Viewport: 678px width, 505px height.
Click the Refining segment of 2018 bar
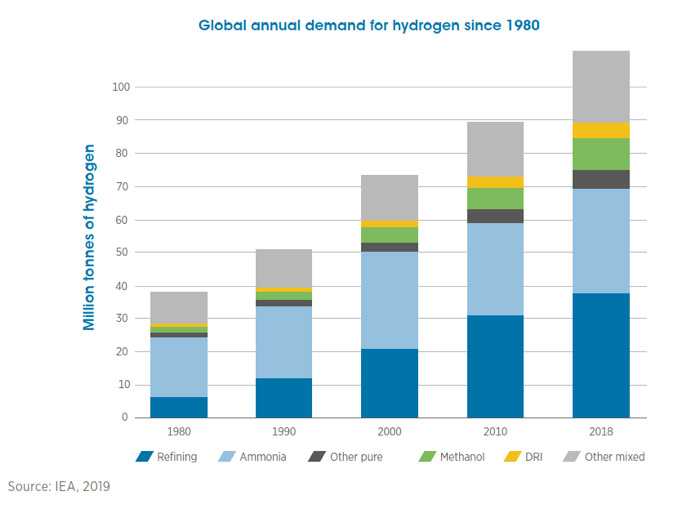(x=600, y=355)
